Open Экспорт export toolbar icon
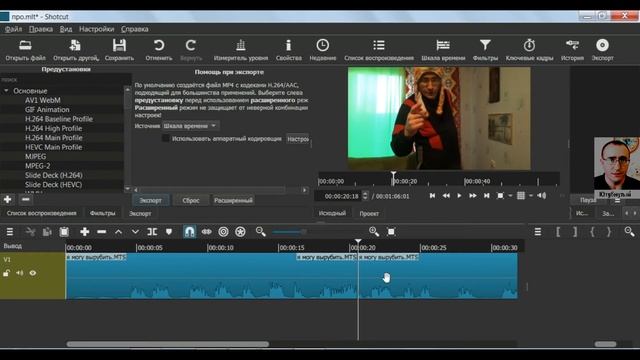 [x=602, y=50]
